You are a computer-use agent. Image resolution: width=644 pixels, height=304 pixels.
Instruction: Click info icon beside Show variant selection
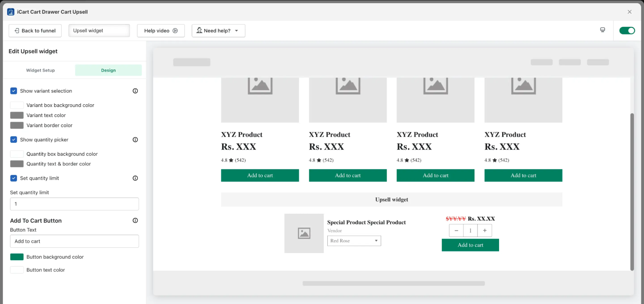[x=135, y=91]
